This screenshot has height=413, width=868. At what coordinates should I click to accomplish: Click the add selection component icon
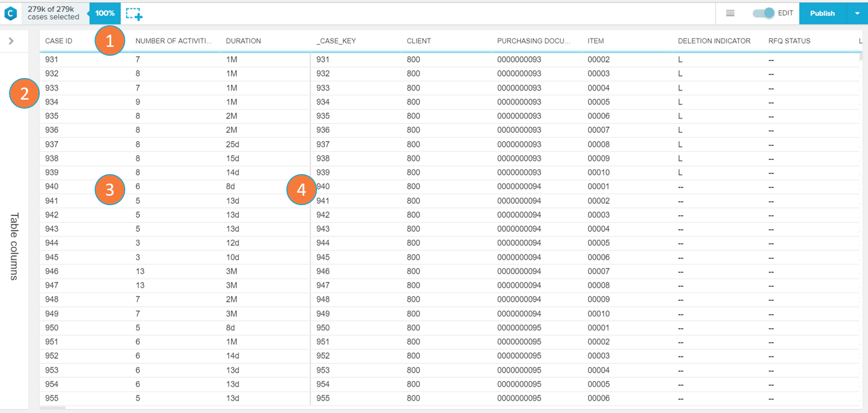tap(134, 14)
